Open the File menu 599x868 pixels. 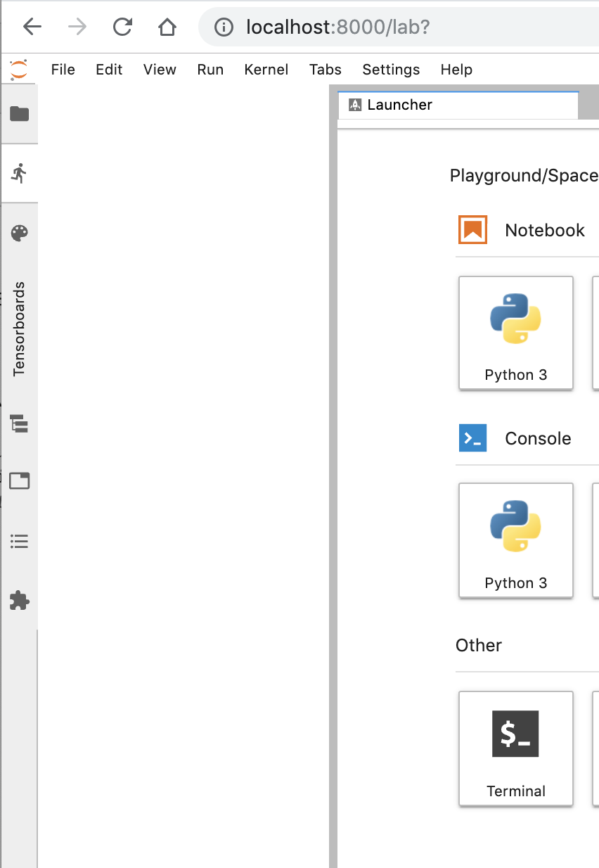pyautogui.click(x=63, y=70)
